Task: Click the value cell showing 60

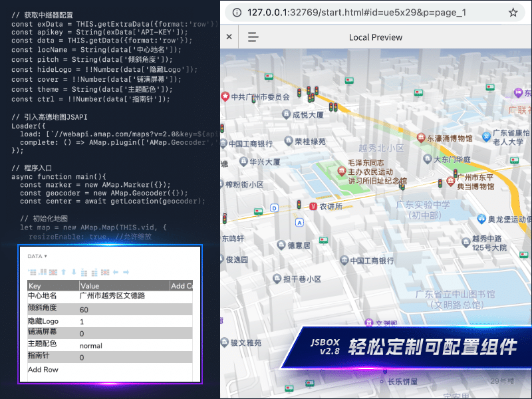Action: 124,309
